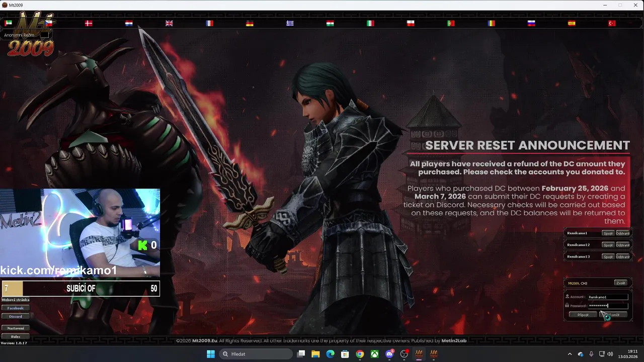Screen dimensions: 644x362
Task: Click the Account input field
Action: (x=608, y=297)
